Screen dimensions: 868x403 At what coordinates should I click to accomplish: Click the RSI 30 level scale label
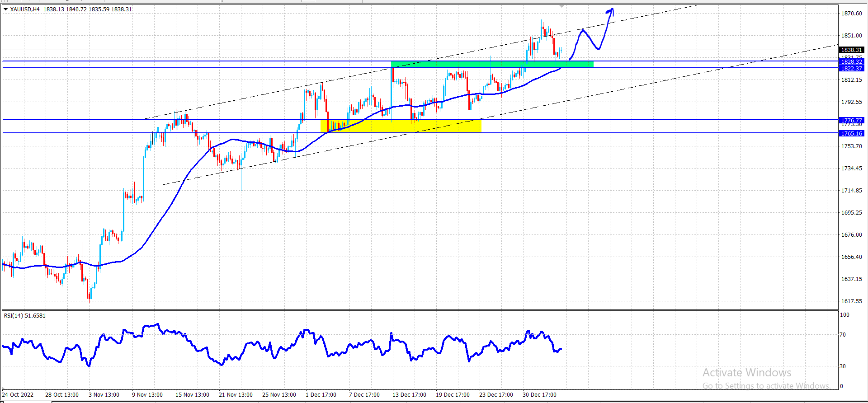[x=843, y=366]
